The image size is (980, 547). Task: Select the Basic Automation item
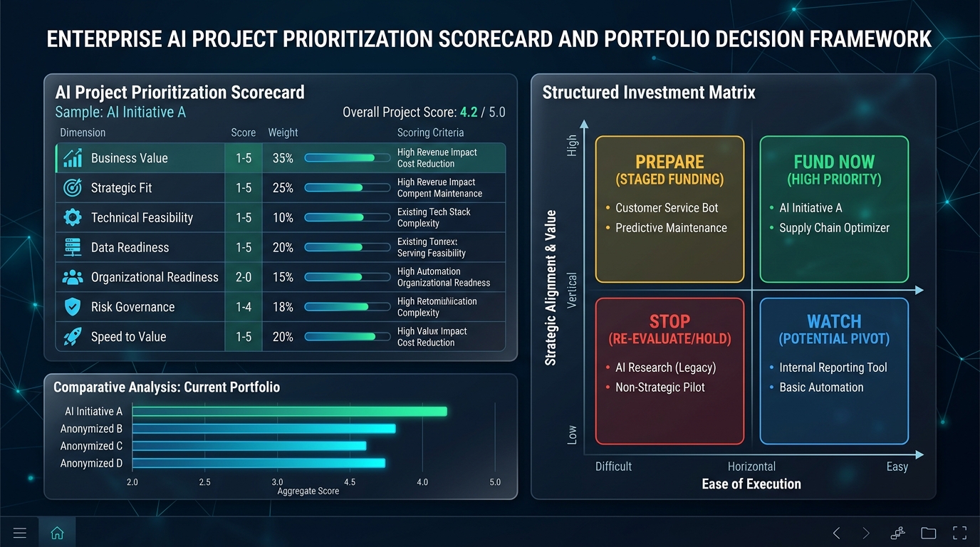click(x=821, y=387)
